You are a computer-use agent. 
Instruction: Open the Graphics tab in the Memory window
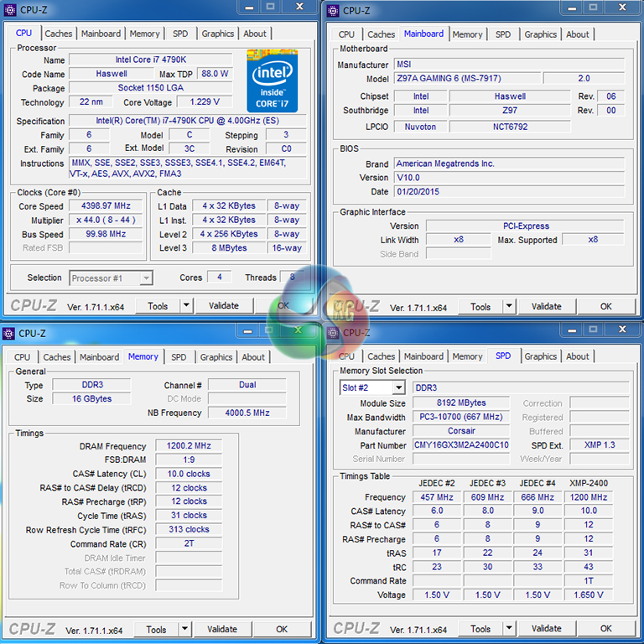[216, 357]
